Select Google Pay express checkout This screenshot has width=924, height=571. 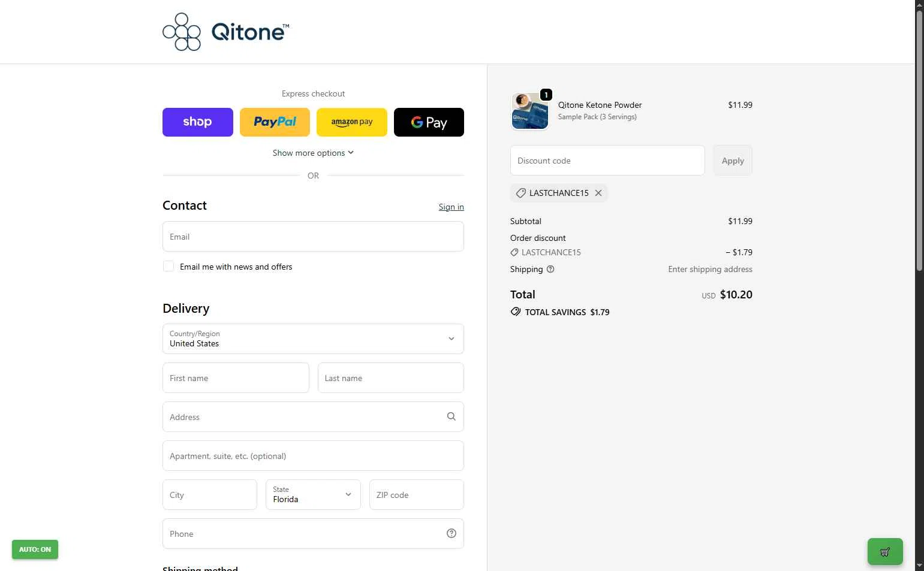(x=429, y=122)
